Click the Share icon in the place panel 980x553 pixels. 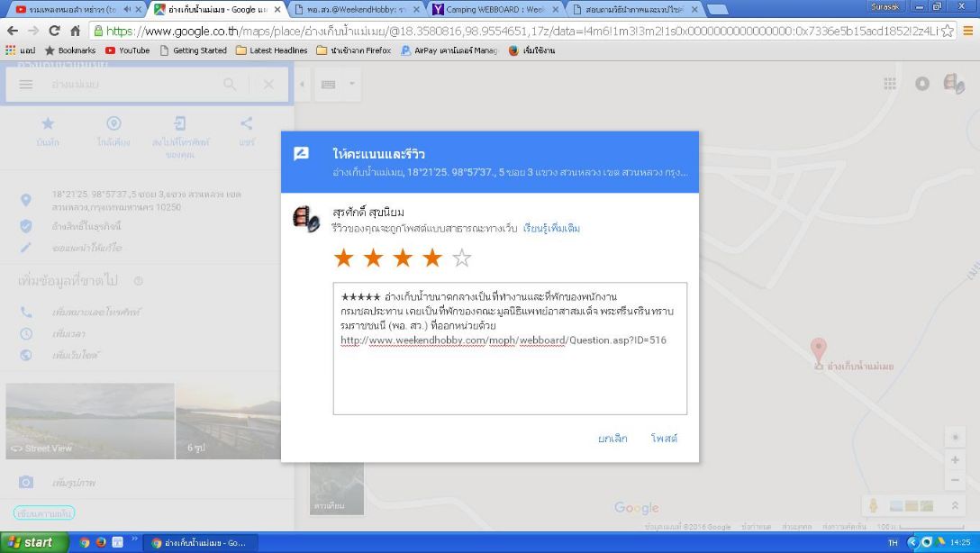[247, 123]
